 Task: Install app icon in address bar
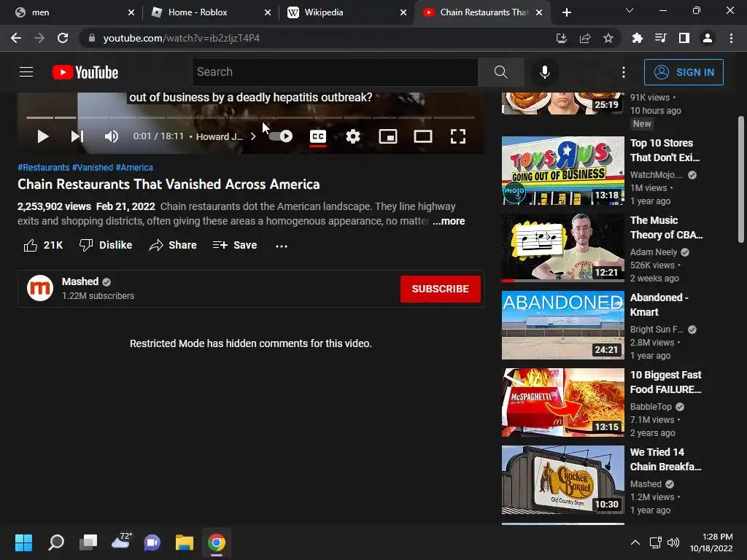[562, 38]
